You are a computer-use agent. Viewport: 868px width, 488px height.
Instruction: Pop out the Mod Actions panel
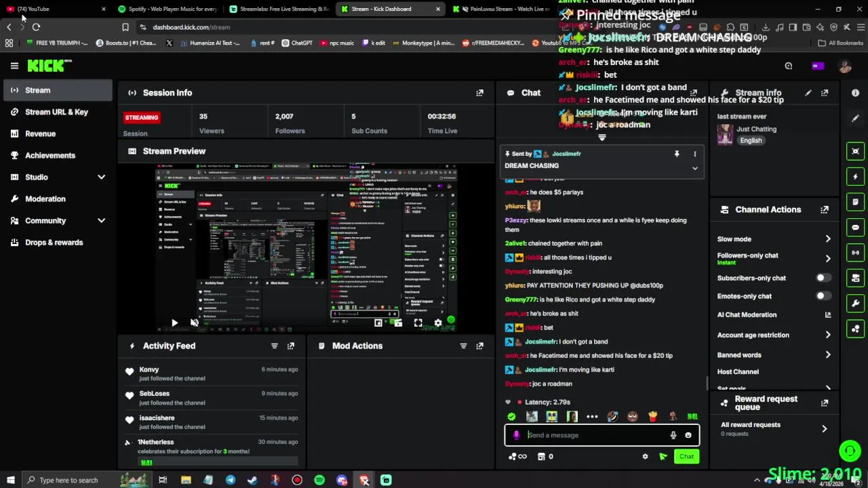click(479, 346)
